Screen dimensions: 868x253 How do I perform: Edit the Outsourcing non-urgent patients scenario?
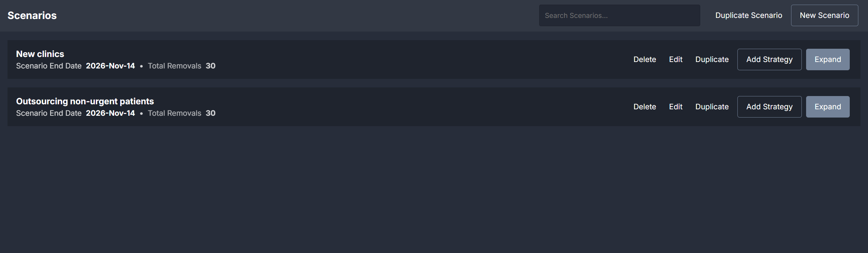pos(676,107)
